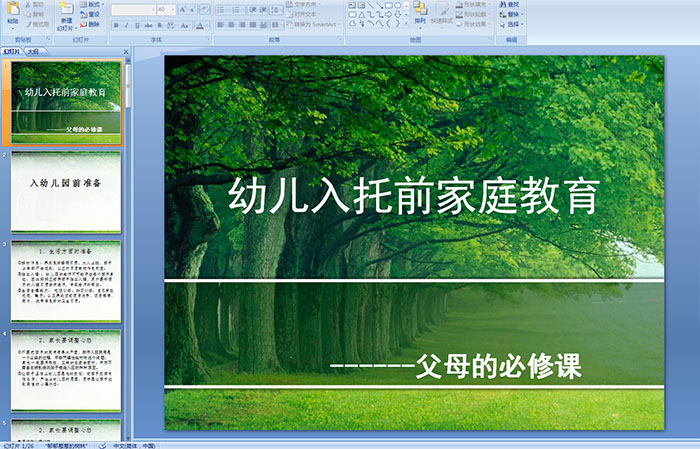The height and width of the screenshot is (449, 700).
Task: Click the Quick Styles (快速样式) icon
Action: click(442, 10)
